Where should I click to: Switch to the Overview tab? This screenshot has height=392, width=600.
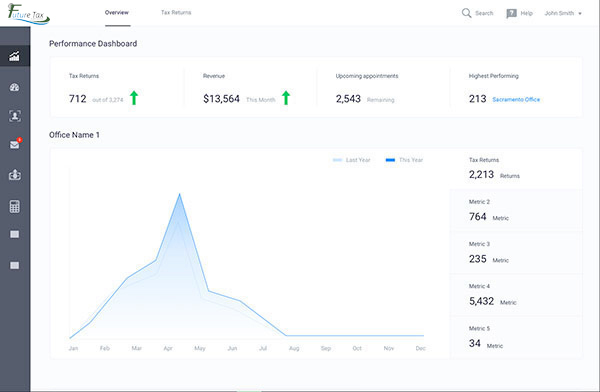coord(117,13)
